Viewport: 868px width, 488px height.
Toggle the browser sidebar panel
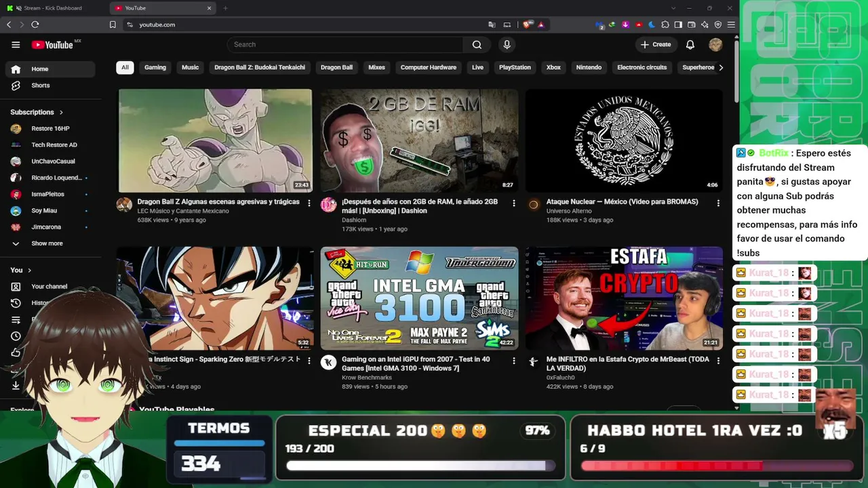(678, 24)
